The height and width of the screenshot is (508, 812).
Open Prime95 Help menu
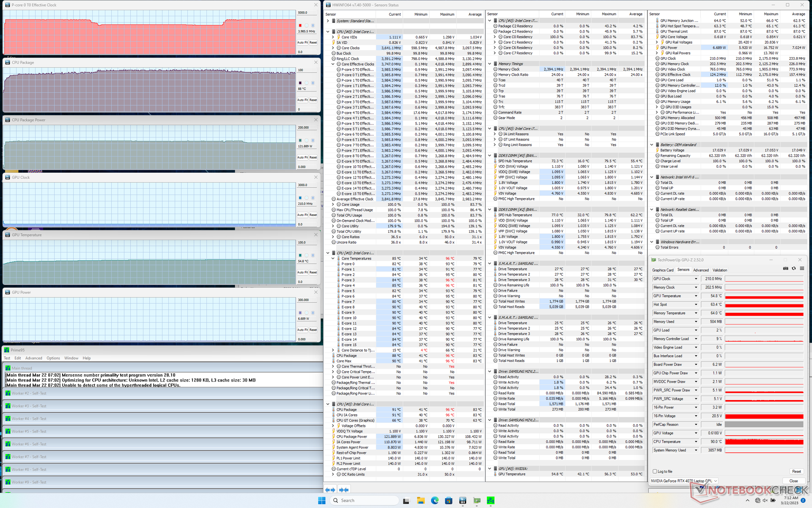[87, 358]
